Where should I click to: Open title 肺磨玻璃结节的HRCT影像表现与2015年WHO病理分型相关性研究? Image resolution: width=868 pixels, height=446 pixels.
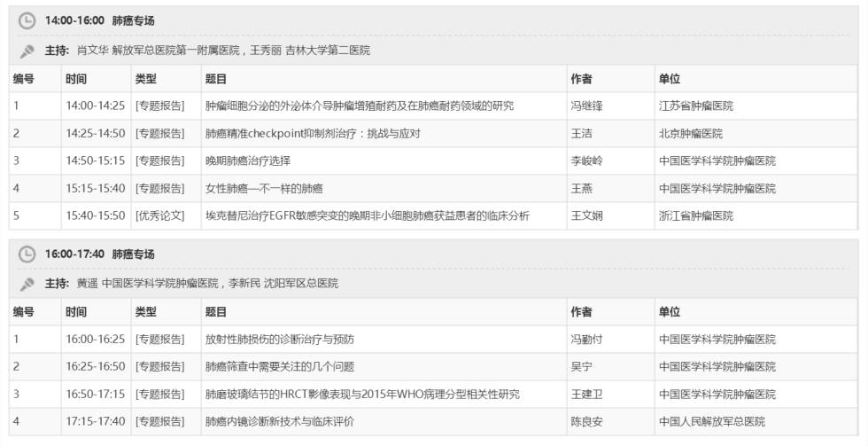pos(362,394)
